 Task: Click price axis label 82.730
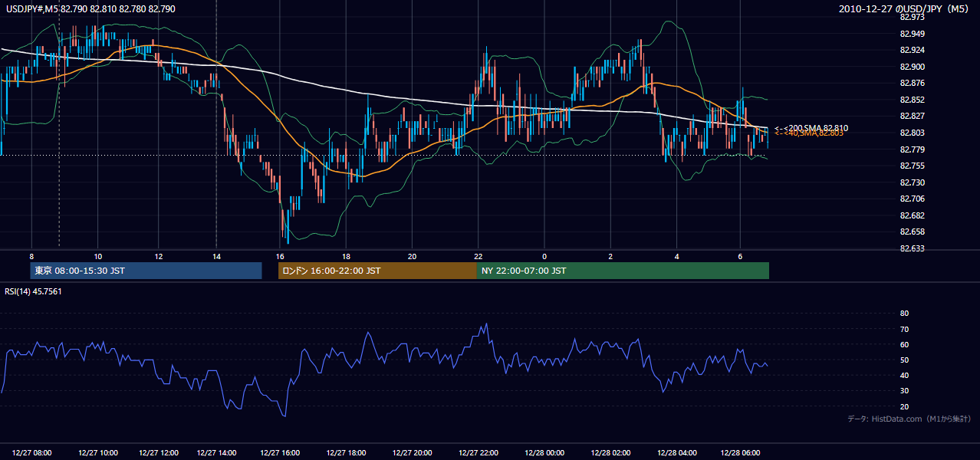pos(912,182)
